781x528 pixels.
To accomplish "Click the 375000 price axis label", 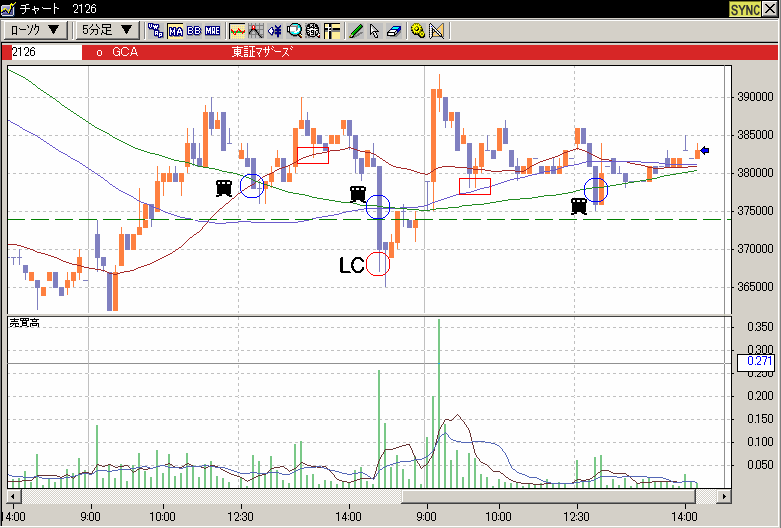I will tap(755, 211).
